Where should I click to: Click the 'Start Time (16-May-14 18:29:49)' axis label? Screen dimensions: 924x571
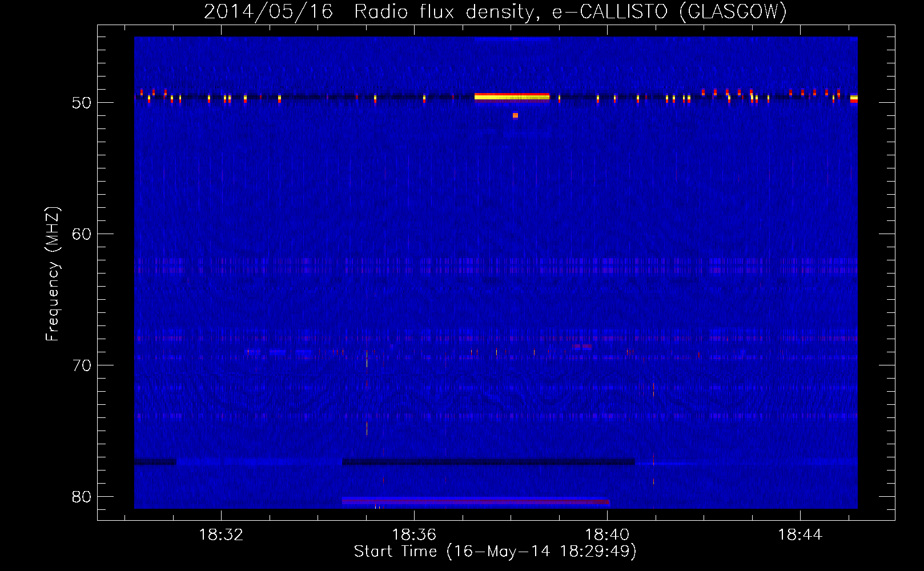[x=495, y=552]
